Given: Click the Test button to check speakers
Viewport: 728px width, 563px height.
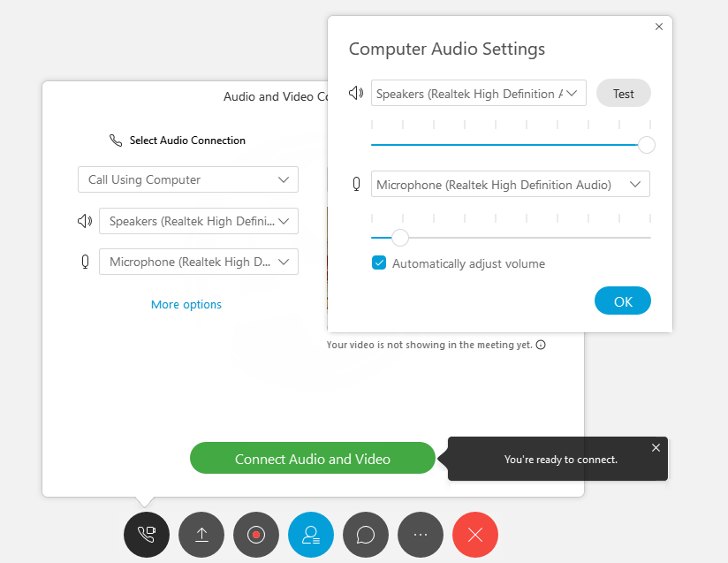Looking at the screenshot, I should (623, 92).
